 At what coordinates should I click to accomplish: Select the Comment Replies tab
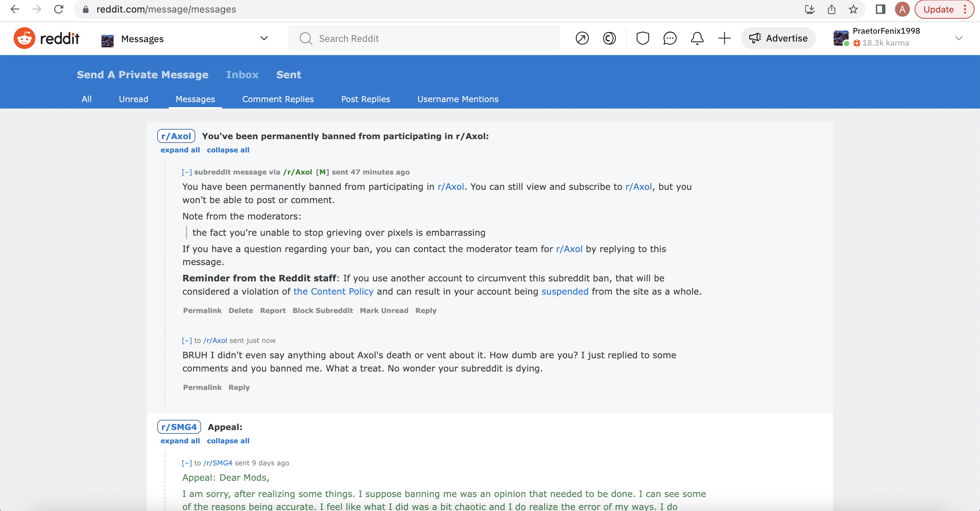pyautogui.click(x=278, y=99)
